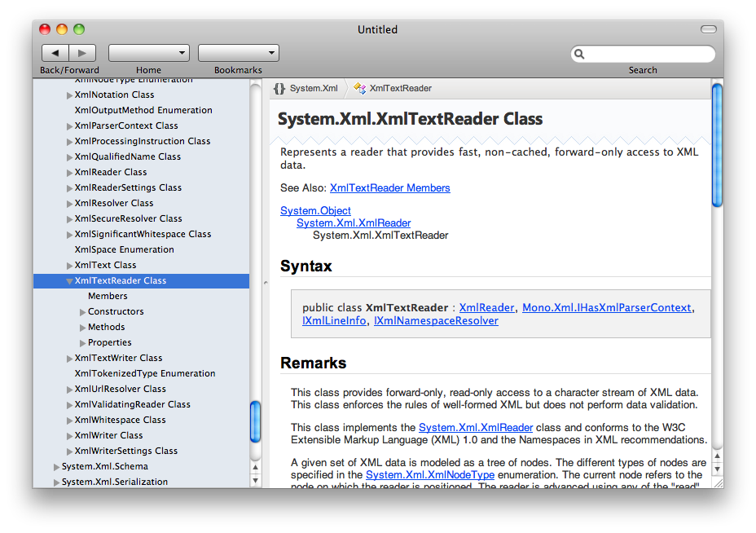Expand the Properties node
756x533 pixels.
(82, 343)
